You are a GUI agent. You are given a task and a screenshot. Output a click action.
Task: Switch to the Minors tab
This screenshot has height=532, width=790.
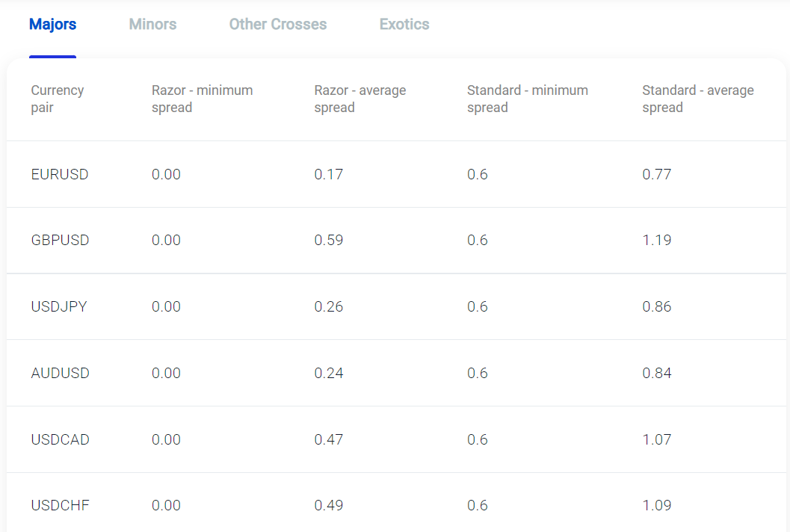click(152, 25)
